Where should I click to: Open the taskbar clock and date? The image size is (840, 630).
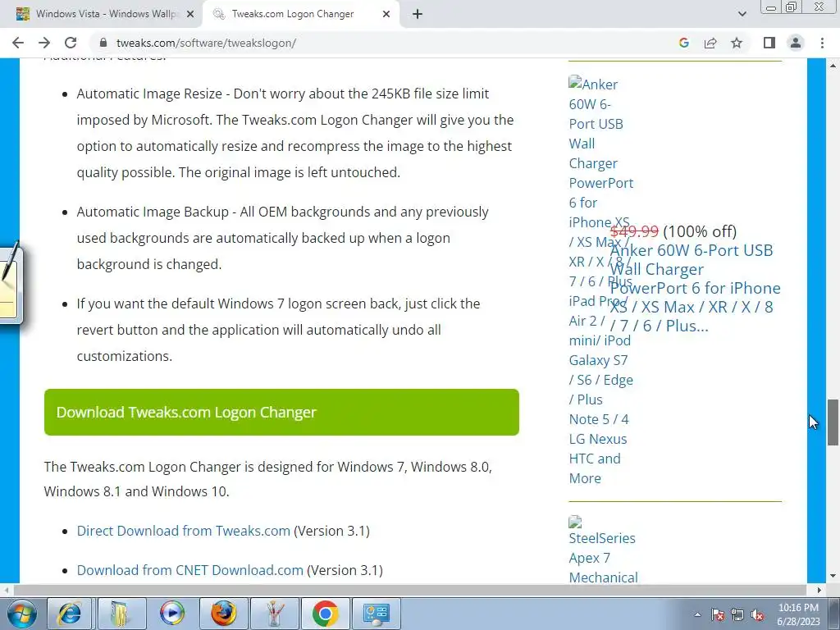798,614
